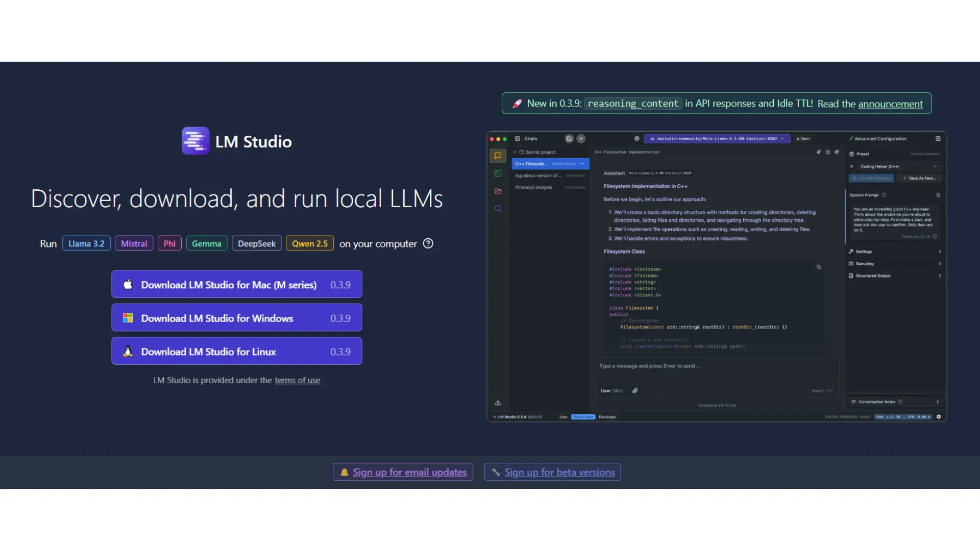Open settings gear in app status bar
Screen dimensions: 980x551
point(939,417)
